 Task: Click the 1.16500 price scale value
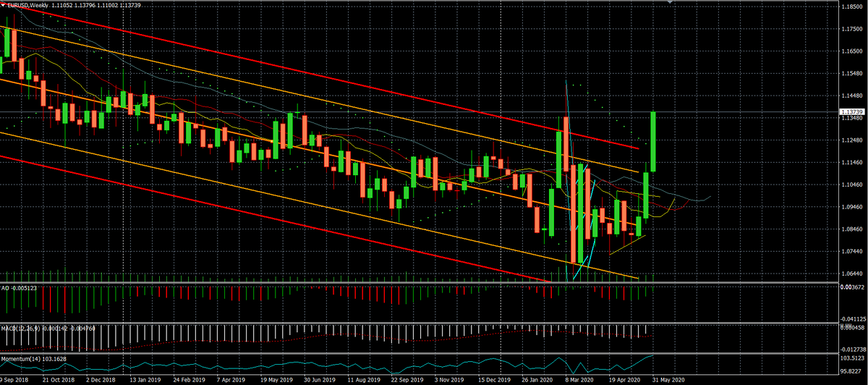coord(852,51)
